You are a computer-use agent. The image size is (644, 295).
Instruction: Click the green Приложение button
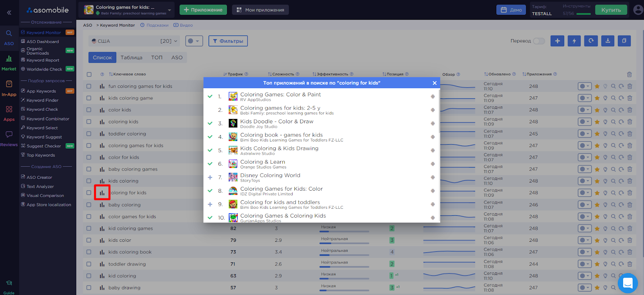tap(203, 10)
